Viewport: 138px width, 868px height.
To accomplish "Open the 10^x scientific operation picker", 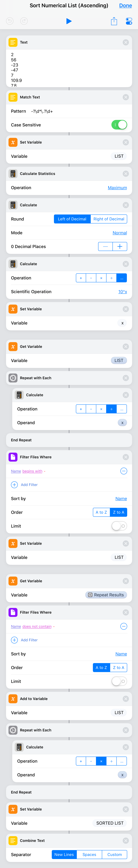I will point(123,292).
